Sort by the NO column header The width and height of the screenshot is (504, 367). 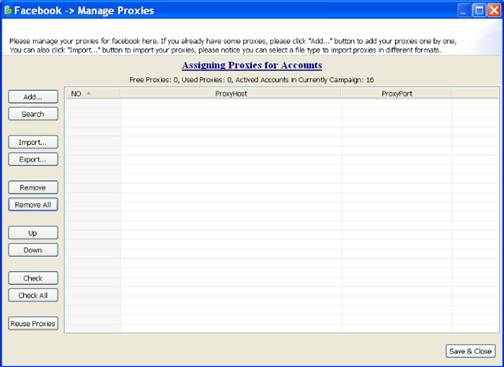coord(92,94)
